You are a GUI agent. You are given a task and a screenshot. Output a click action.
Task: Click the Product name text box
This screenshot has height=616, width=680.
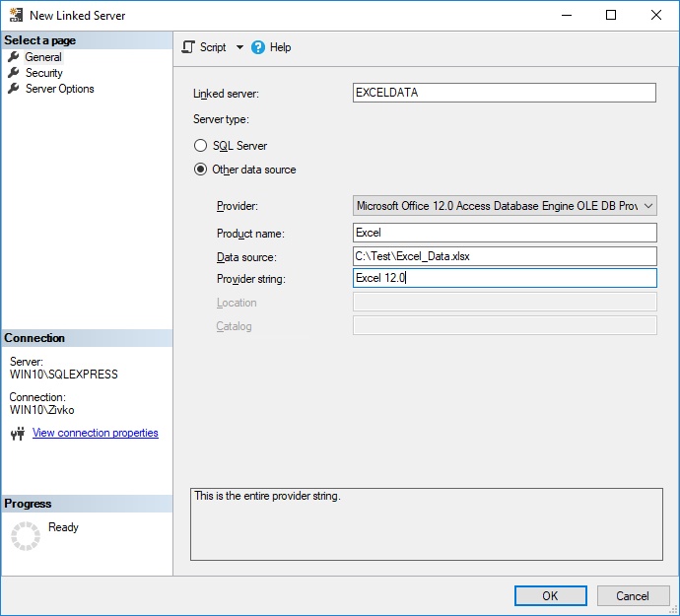point(504,233)
